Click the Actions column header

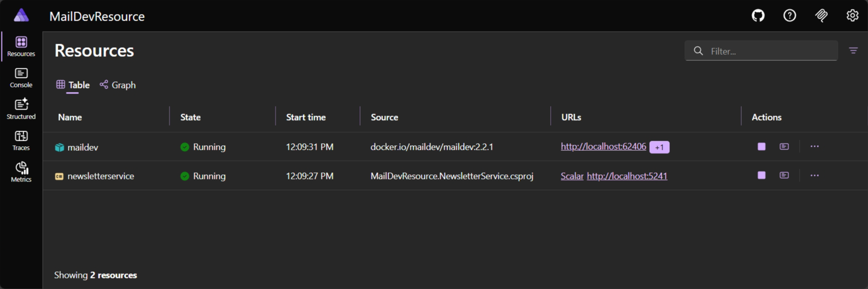click(x=766, y=117)
